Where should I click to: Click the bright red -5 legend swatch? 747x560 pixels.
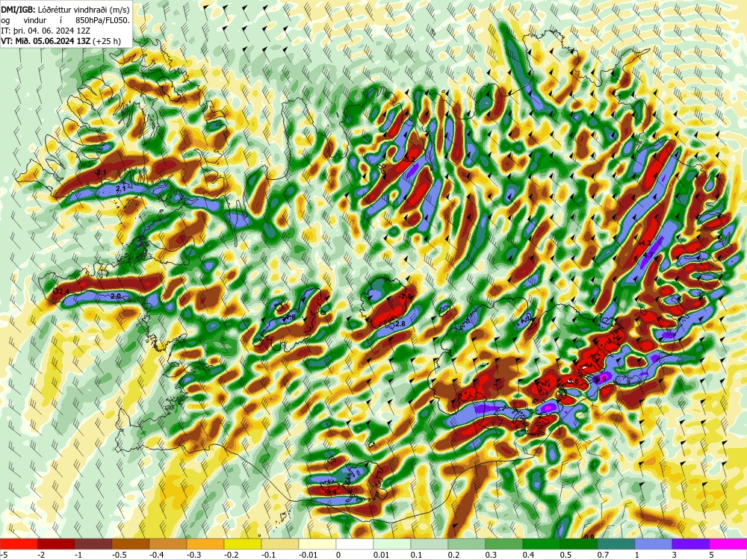point(19,544)
